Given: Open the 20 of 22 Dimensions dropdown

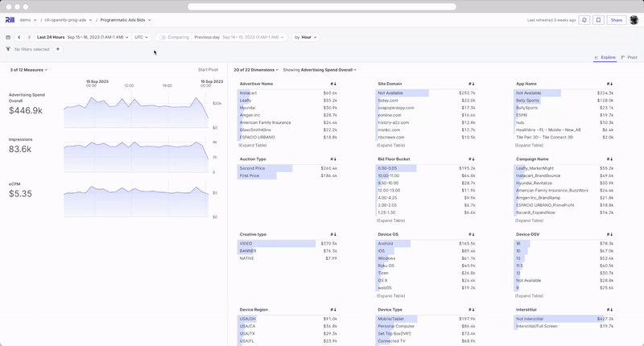Looking at the screenshot, I should [256, 70].
